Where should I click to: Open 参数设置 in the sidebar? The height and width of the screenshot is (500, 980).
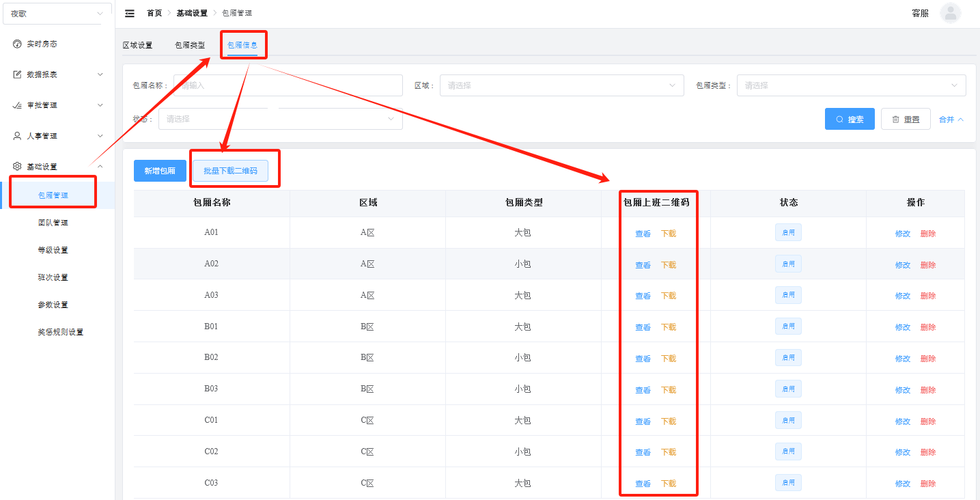[57, 305]
